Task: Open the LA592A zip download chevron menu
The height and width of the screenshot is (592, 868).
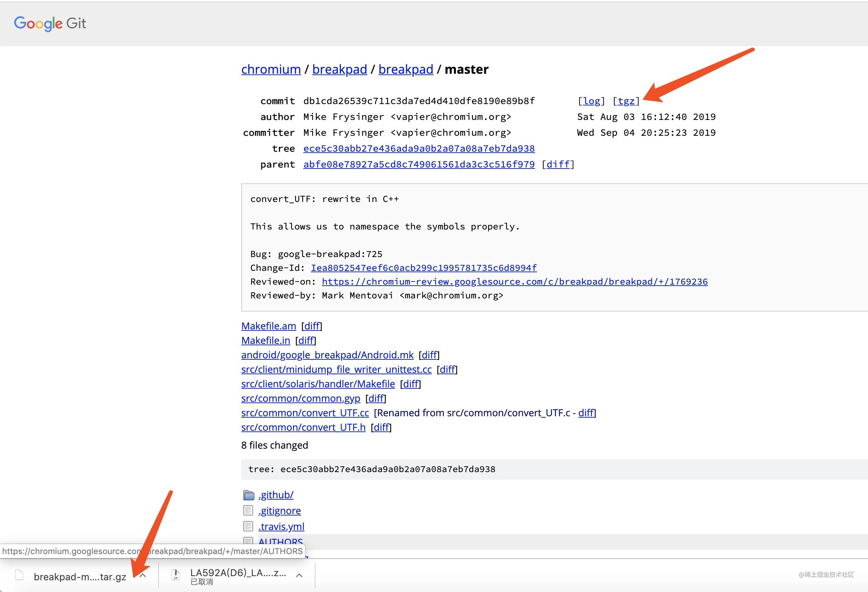Action: [x=299, y=575]
